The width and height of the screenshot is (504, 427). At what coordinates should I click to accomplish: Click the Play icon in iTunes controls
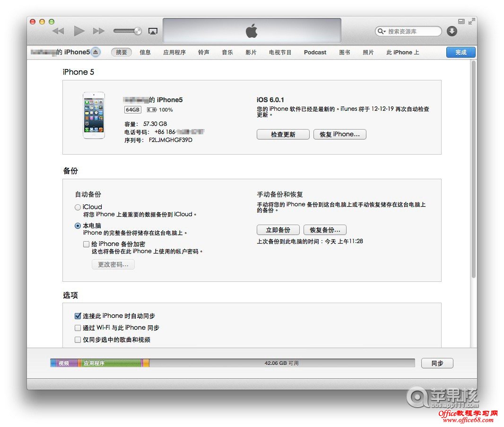(78, 30)
